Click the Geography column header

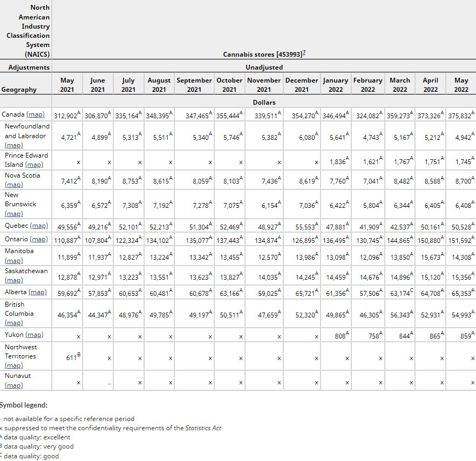(19, 90)
